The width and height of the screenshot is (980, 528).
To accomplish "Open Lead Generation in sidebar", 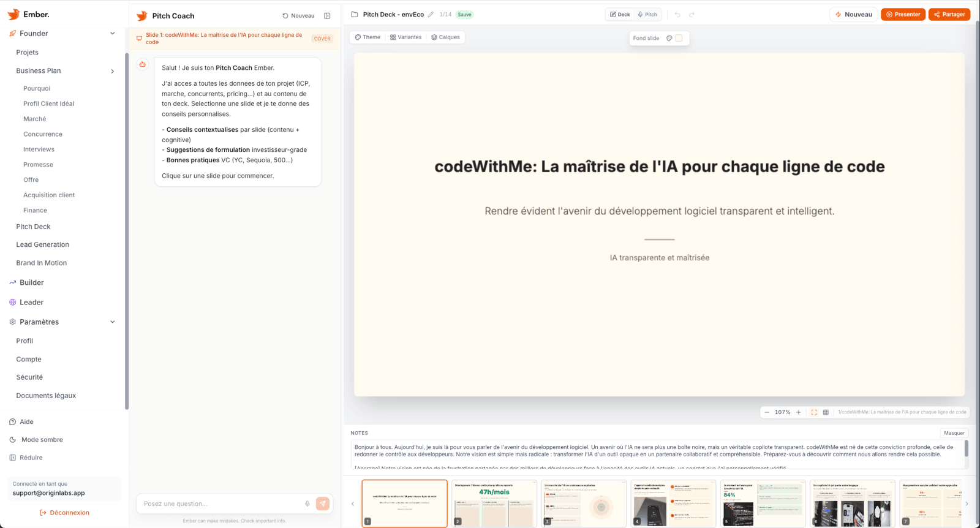I will point(42,244).
